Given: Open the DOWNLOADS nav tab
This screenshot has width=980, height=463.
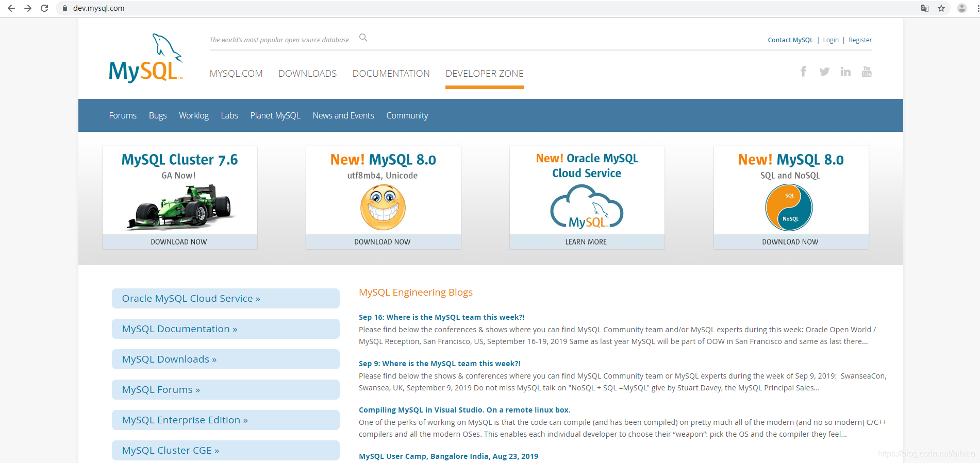Looking at the screenshot, I should tap(308, 74).
